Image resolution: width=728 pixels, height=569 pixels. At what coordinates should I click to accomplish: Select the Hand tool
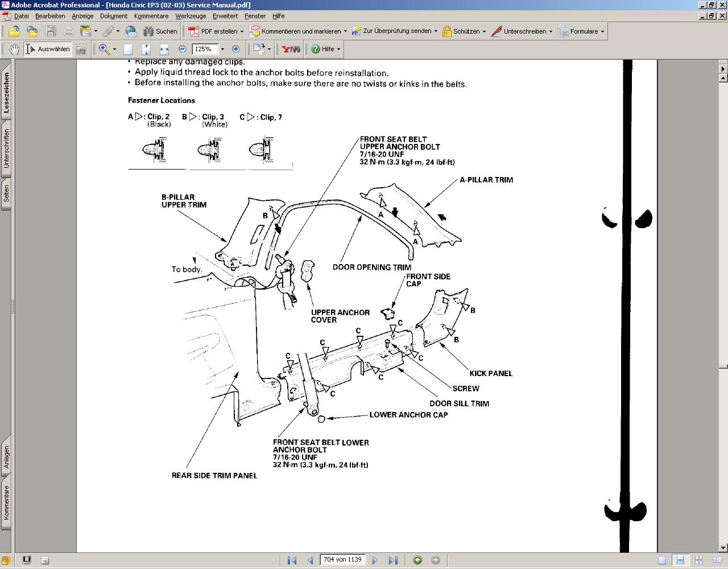14,49
